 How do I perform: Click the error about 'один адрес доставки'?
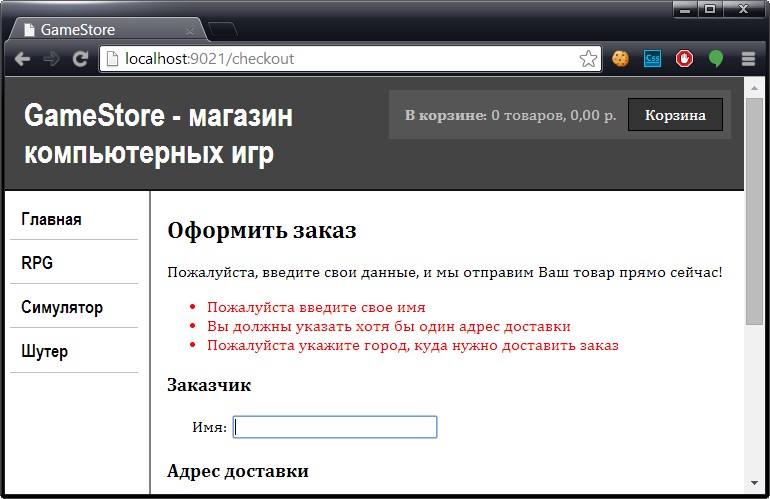click(x=388, y=327)
